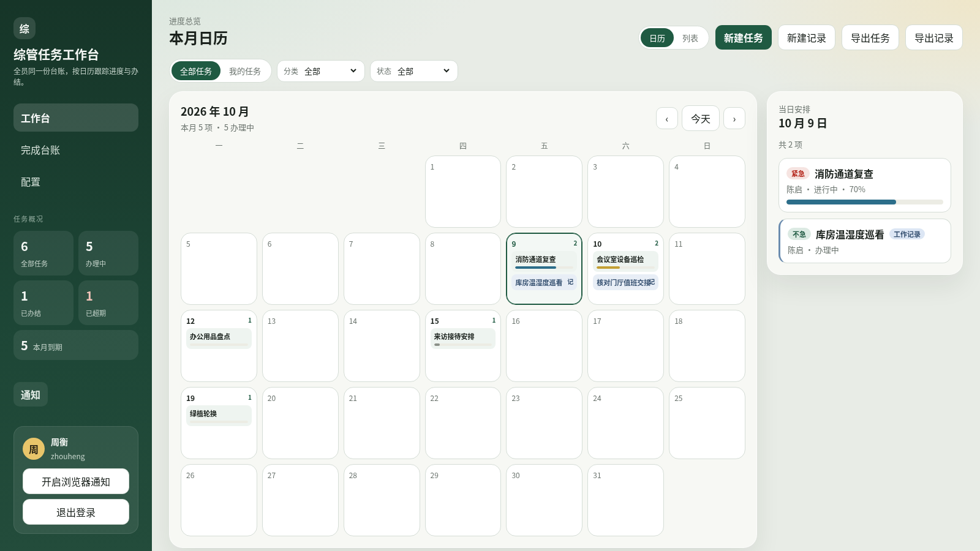This screenshot has width=980, height=551.
Task: Click the 综 logo icon in sidebar
Action: click(x=24, y=28)
